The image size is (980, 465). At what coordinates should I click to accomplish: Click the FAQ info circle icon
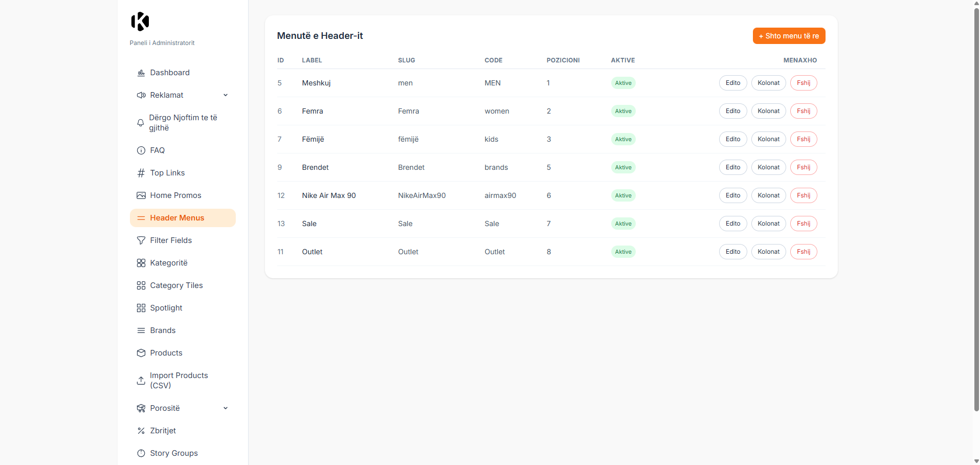141,150
